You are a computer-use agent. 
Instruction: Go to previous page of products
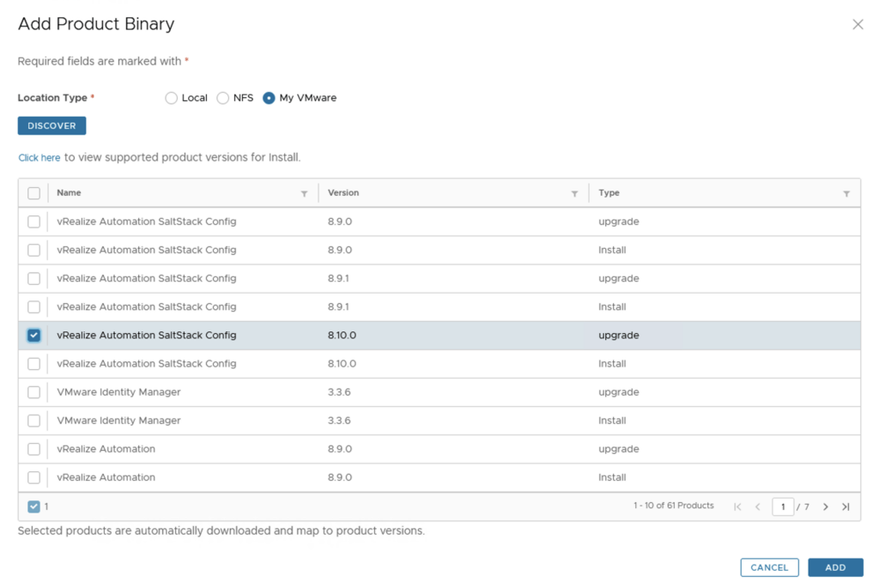758,506
